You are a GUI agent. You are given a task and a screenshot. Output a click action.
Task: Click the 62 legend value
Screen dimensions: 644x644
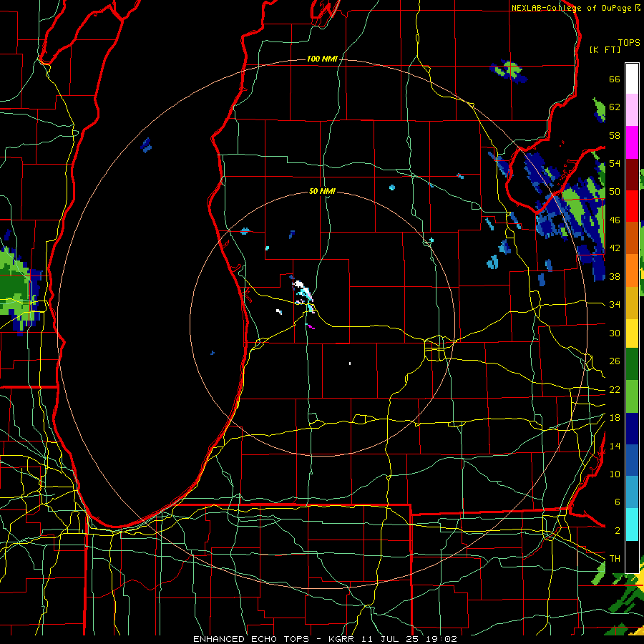coord(615,107)
